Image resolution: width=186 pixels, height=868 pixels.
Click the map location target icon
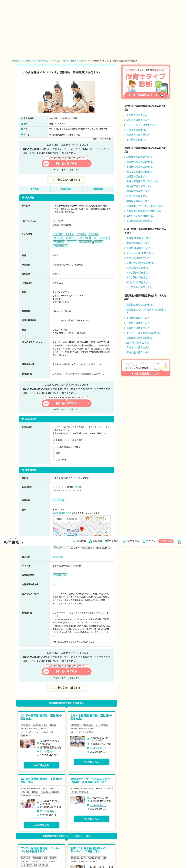[x=107, y=532]
